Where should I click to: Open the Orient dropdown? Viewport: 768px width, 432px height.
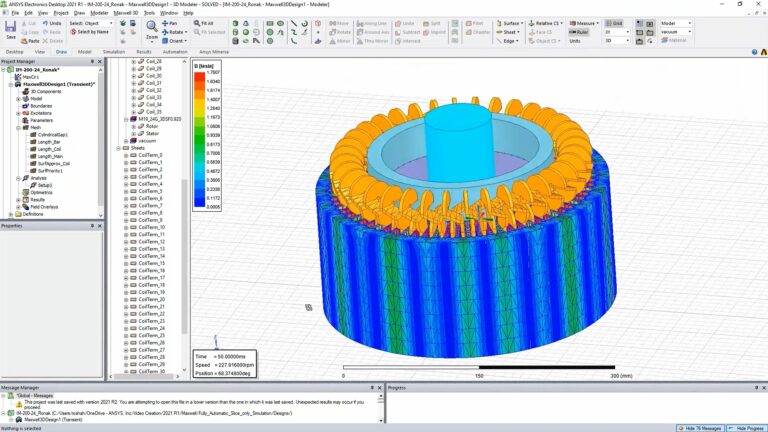click(x=174, y=41)
